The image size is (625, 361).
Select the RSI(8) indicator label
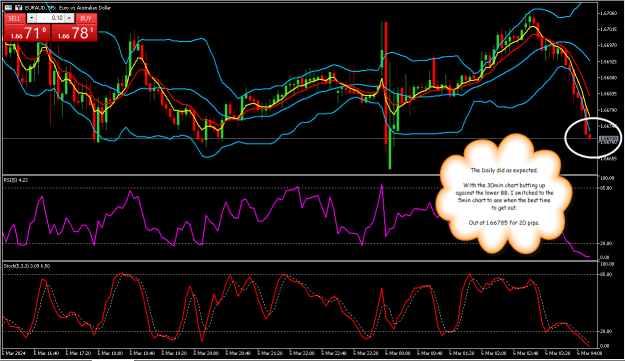click(16, 180)
